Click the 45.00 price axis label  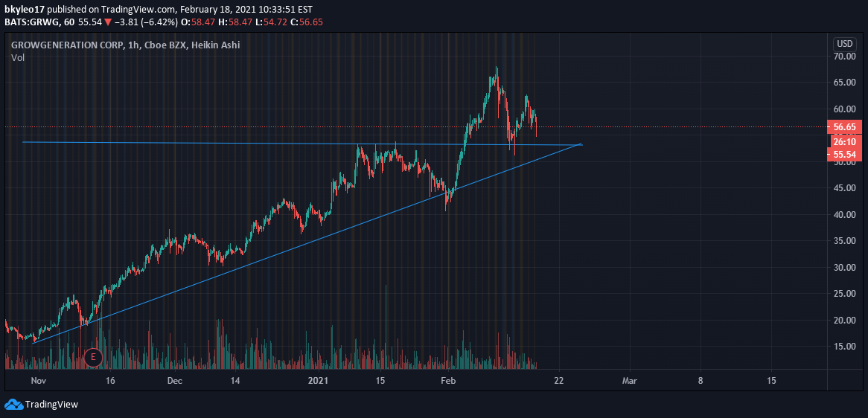846,188
